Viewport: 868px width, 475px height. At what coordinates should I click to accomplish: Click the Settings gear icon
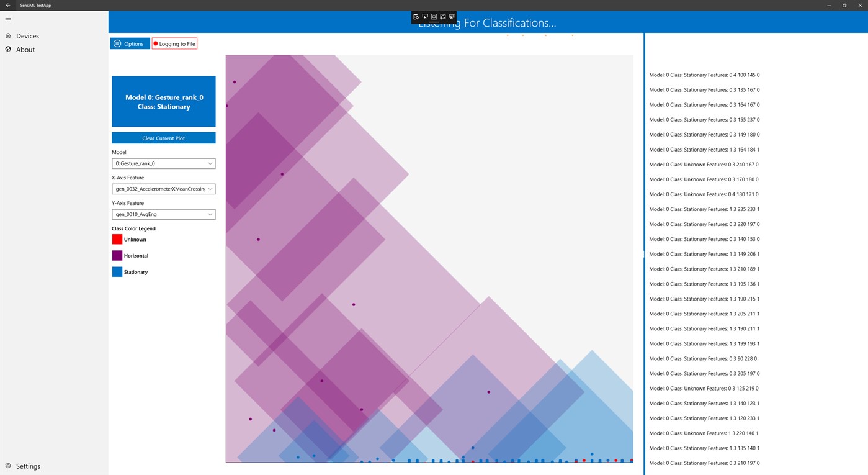coord(8,466)
